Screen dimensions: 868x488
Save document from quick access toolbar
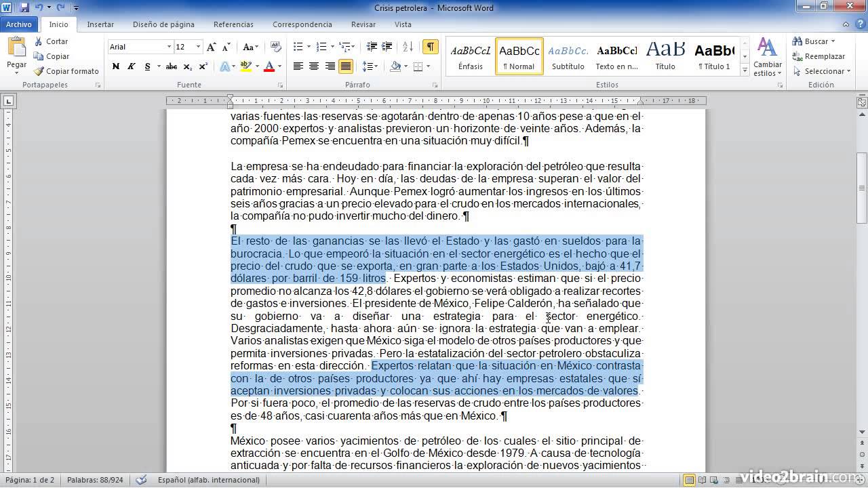(24, 7)
